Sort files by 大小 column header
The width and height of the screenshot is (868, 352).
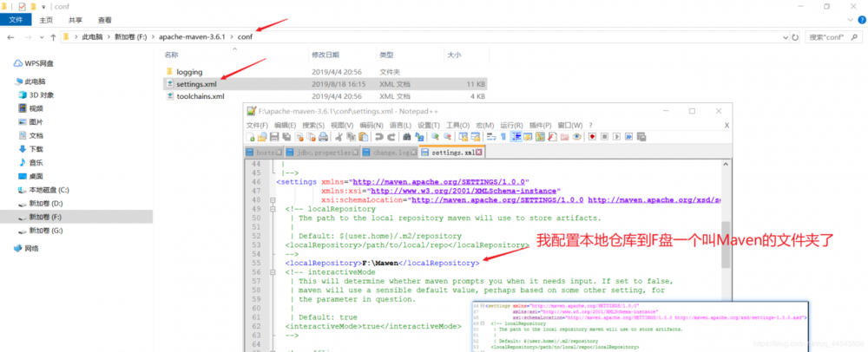[x=453, y=55]
